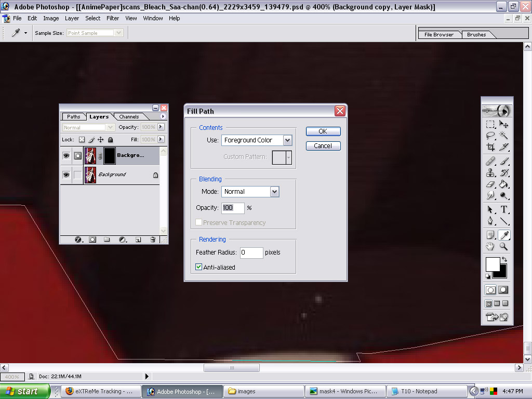Expand the layer Fill slider arrow
This screenshot has height=399, width=532.
(161, 139)
